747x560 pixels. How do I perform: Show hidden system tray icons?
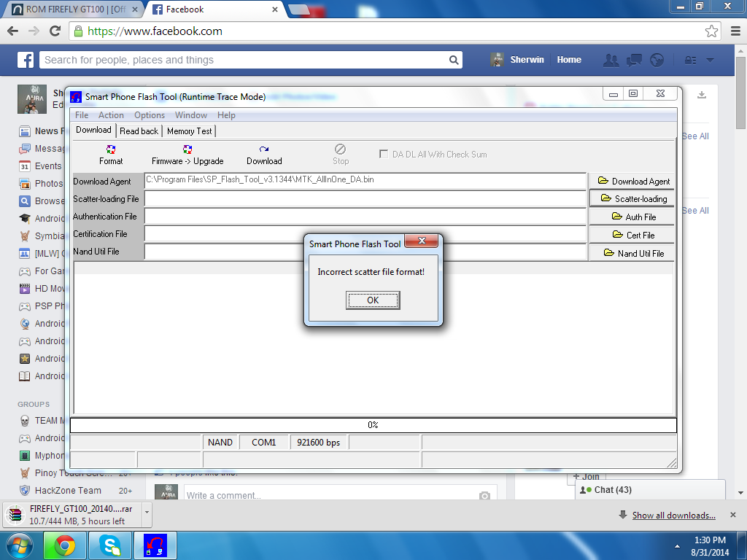677,546
